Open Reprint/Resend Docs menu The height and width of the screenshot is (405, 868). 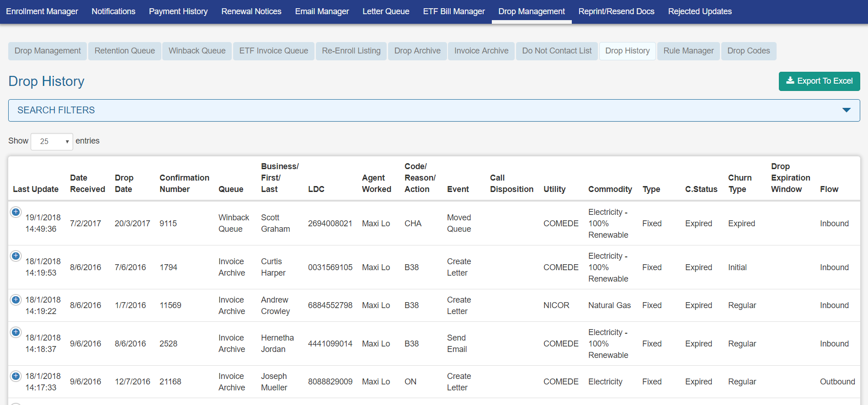point(616,11)
